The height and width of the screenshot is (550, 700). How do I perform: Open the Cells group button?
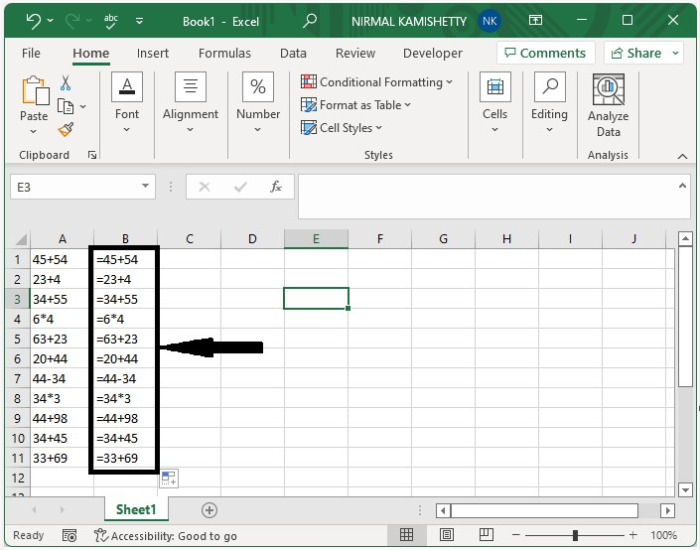[x=495, y=103]
